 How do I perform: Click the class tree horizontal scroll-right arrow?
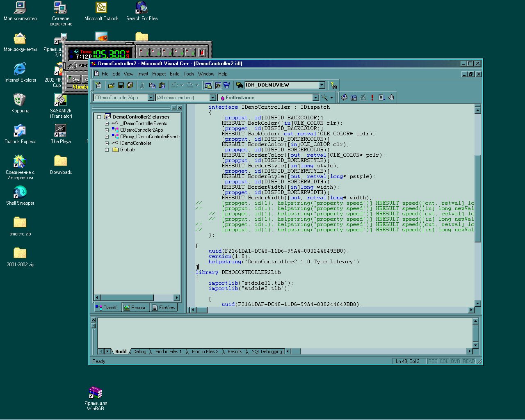(177, 298)
